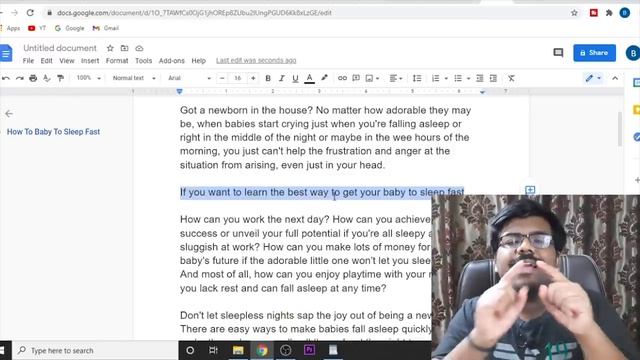Add a comment from toolbar icon
This screenshot has height=360, width=640.
356,78
